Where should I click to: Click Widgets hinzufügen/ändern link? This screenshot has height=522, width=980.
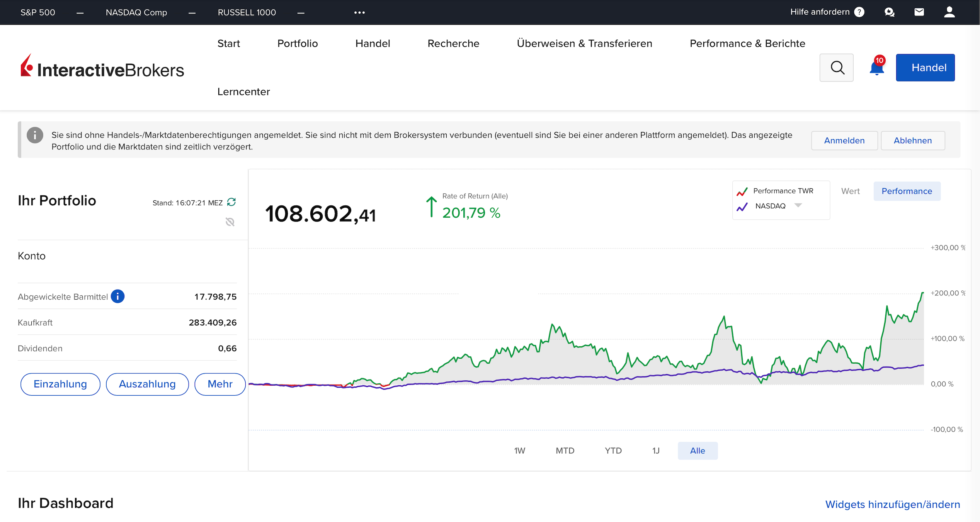tap(892, 504)
